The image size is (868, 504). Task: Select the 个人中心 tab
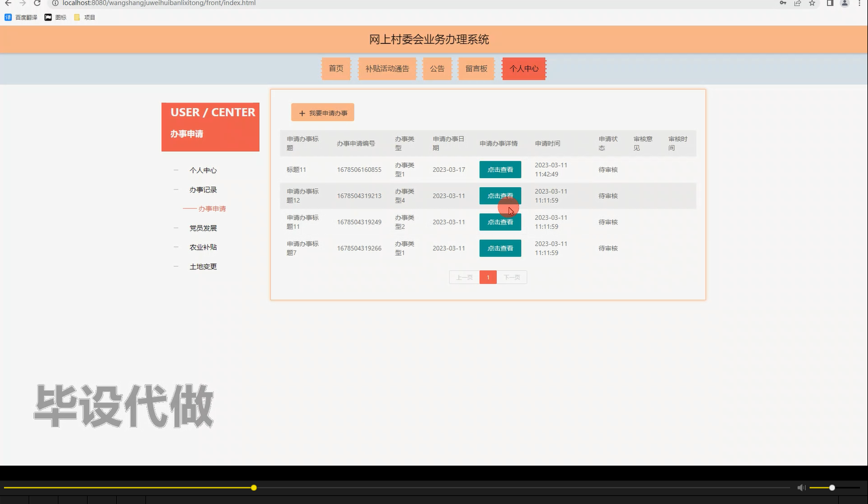[x=524, y=69]
